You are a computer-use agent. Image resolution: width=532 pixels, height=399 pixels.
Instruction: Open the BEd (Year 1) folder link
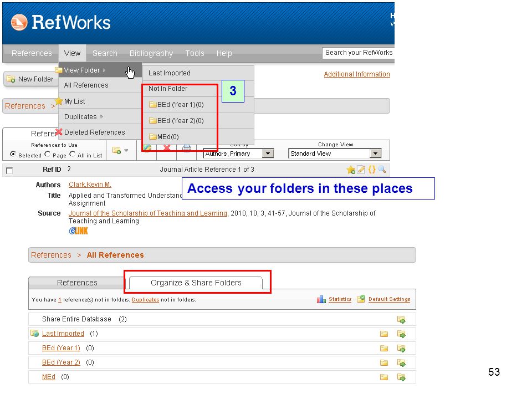point(61,348)
